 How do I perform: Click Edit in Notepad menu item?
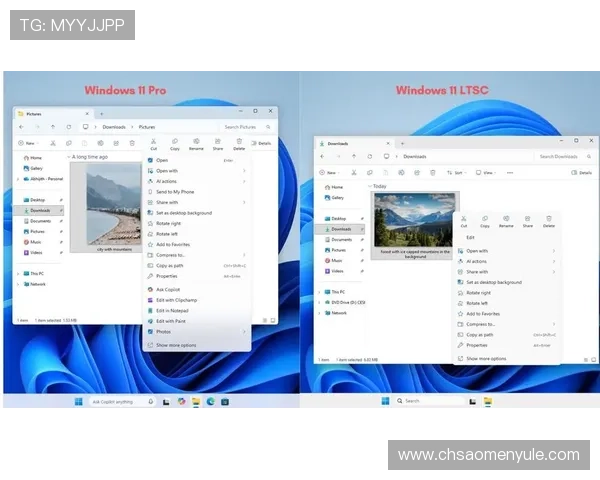point(174,310)
